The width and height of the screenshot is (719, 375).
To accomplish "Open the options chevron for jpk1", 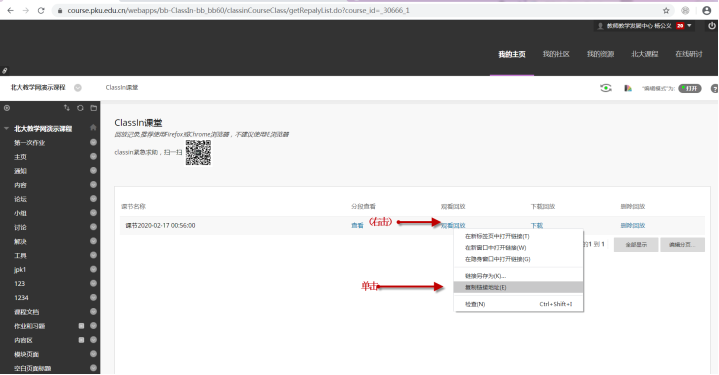I will [94, 269].
